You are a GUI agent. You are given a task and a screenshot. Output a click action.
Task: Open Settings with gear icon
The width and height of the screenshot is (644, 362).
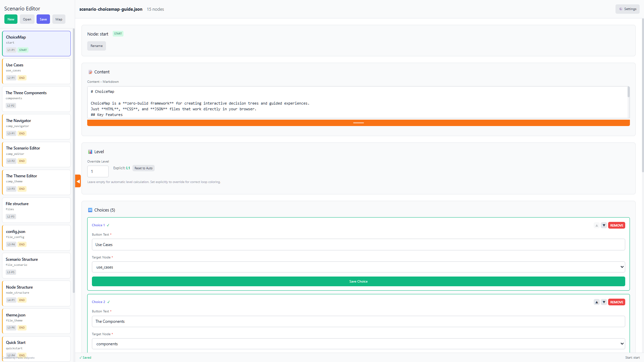coord(627,9)
